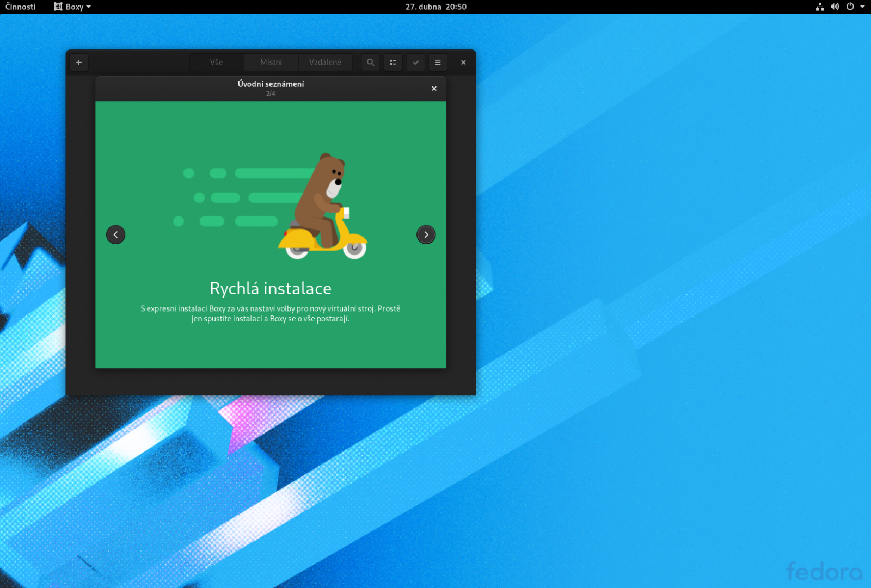Click the date and time display

436,7
